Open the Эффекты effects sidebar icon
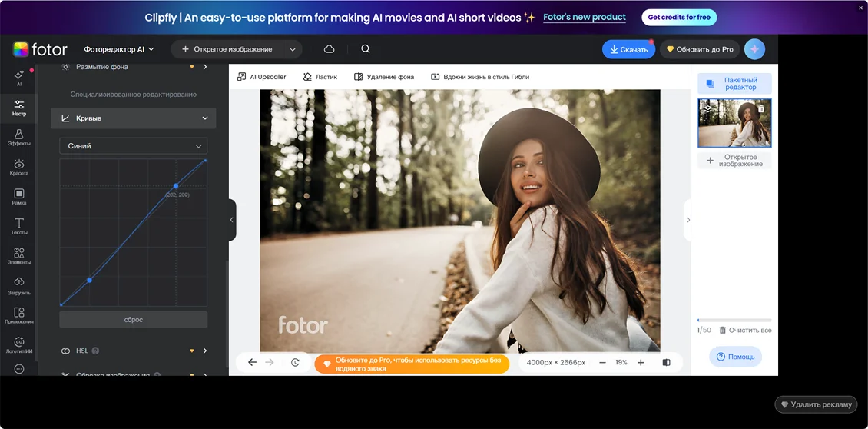868x429 pixels. 19,138
